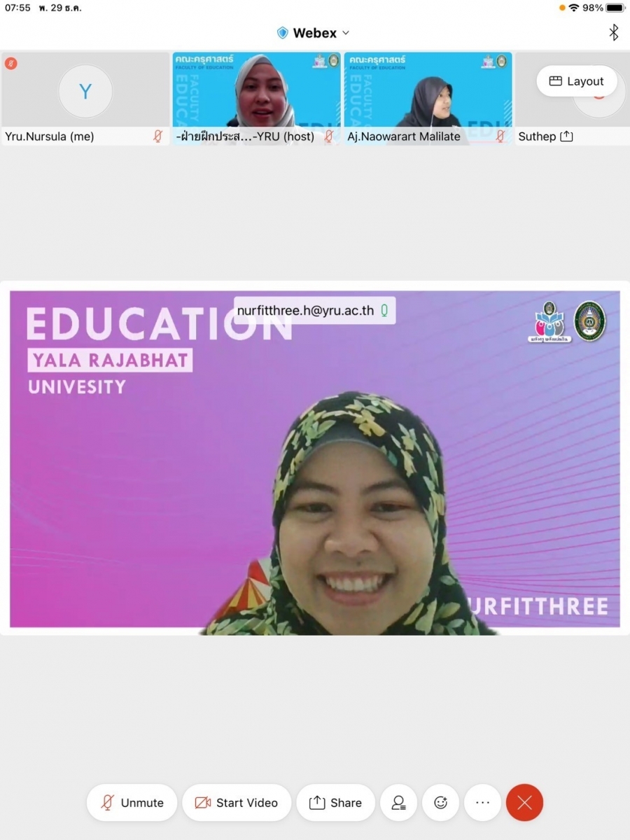This screenshot has width=630, height=840.
Task: Open the Layout options menu
Action: pos(576,81)
